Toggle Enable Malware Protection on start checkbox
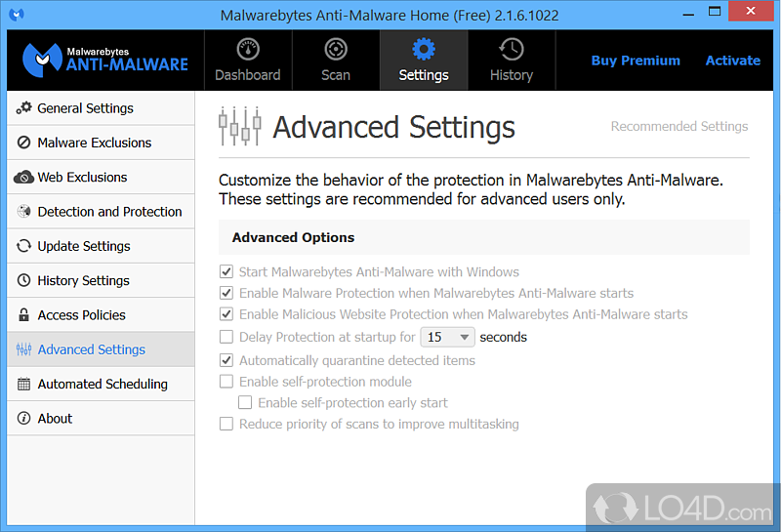 pyautogui.click(x=226, y=293)
